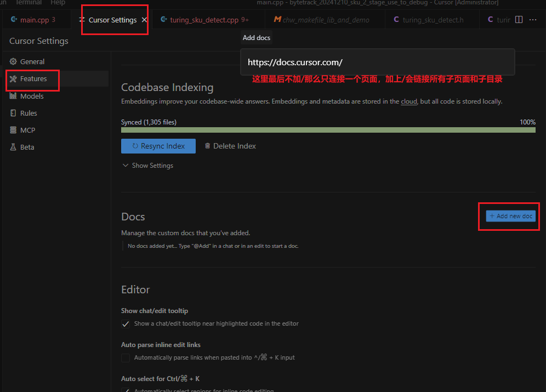Click the Codebase Indexing heading
This screenshot has height=392, width=546.
(x=167, y=87)
